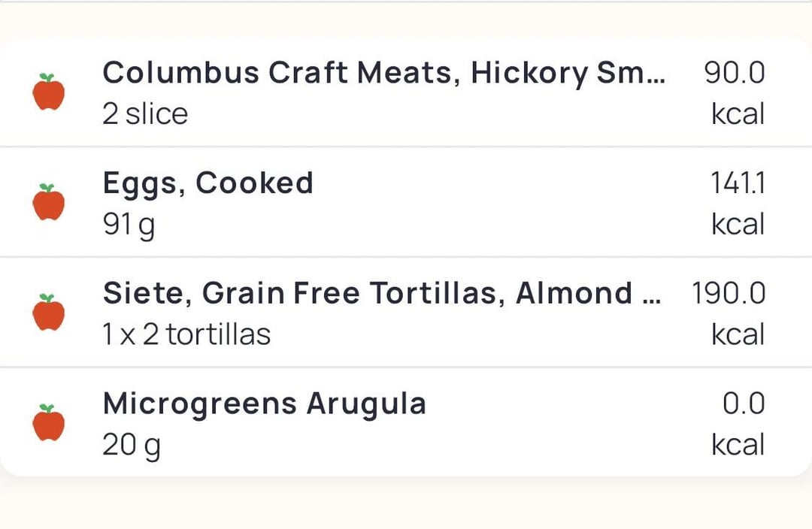Click kcal label under 90.0
The height and width of the screenshot is (529, 812).
(738, 114)
